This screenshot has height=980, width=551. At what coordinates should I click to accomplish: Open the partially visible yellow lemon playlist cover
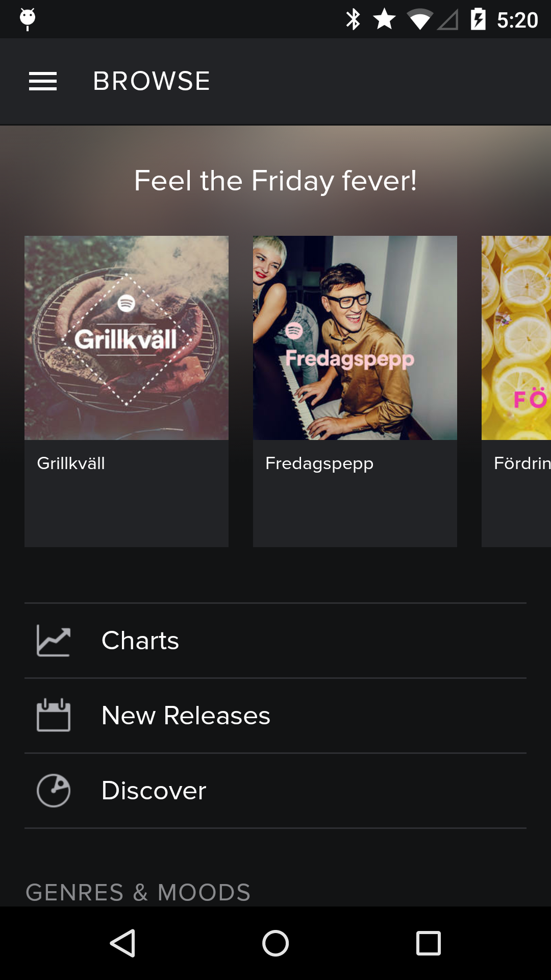click(x=516, y=338)
